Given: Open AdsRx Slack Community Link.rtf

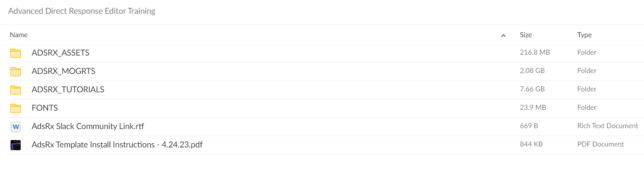Looking at the screenshot, I should coord(88,126).
